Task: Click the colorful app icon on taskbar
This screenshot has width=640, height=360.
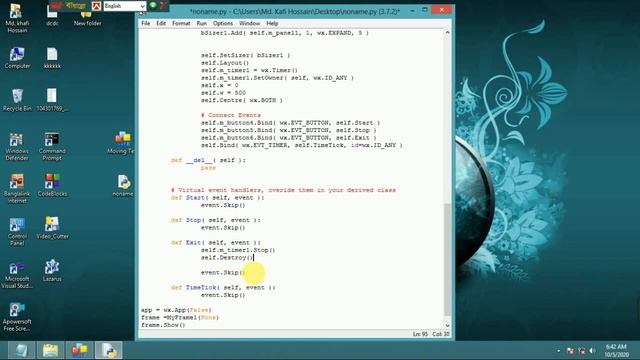Action: [x=80, y=350]
